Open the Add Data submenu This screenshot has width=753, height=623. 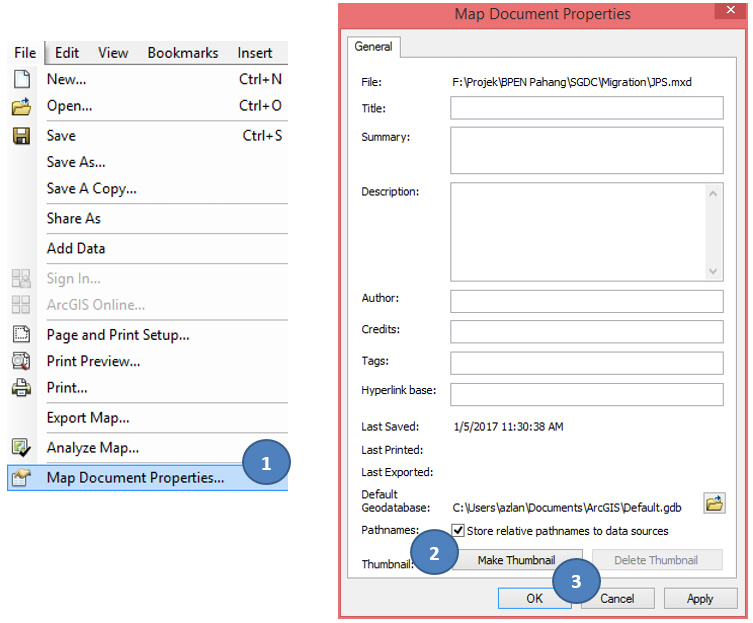[x=147, y=248]
